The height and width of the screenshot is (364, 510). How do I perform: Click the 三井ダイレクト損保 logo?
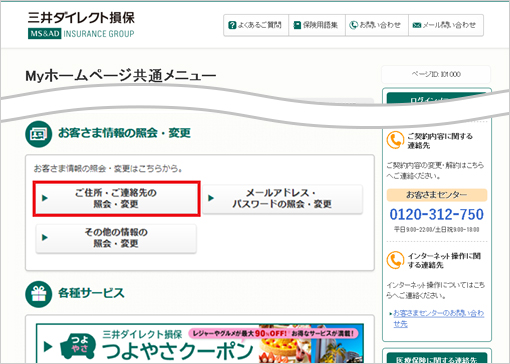tap(81, 17)
